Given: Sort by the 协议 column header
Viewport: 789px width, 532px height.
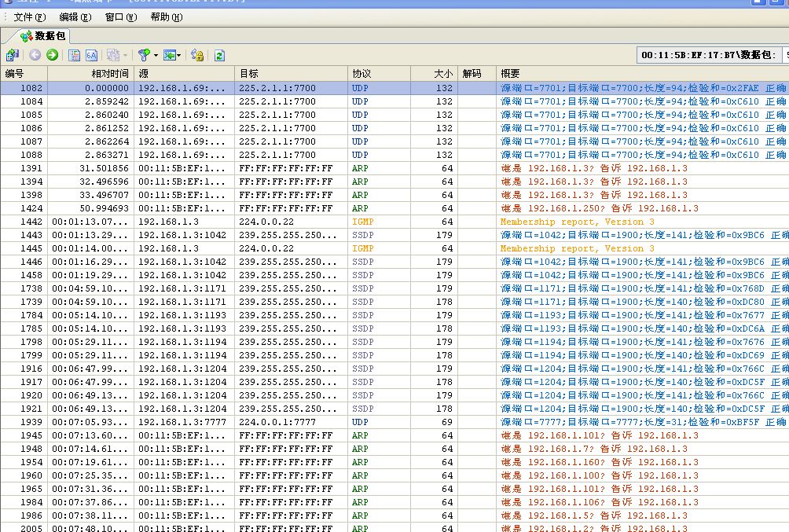Looking at the screenshot, I should coord(379,73).
